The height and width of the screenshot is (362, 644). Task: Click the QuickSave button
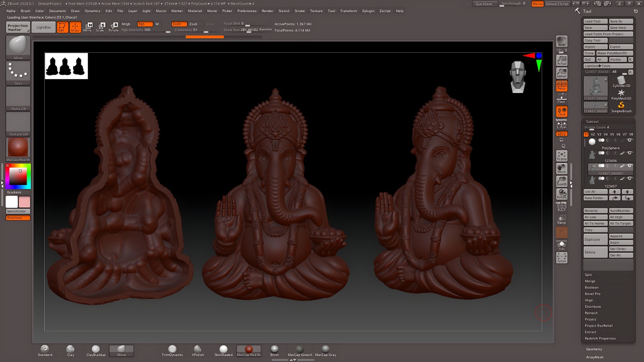point(484,4)
